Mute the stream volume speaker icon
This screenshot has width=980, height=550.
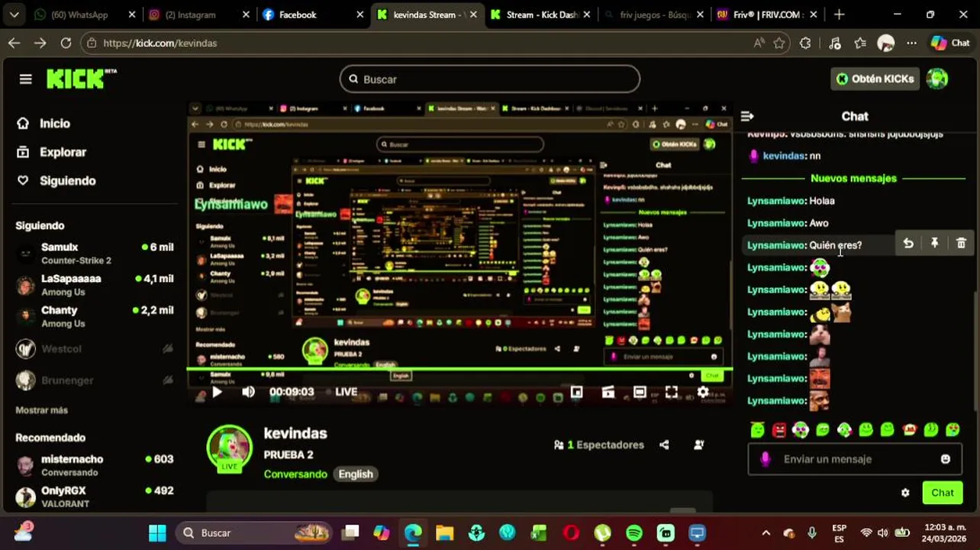pos(248,392)
